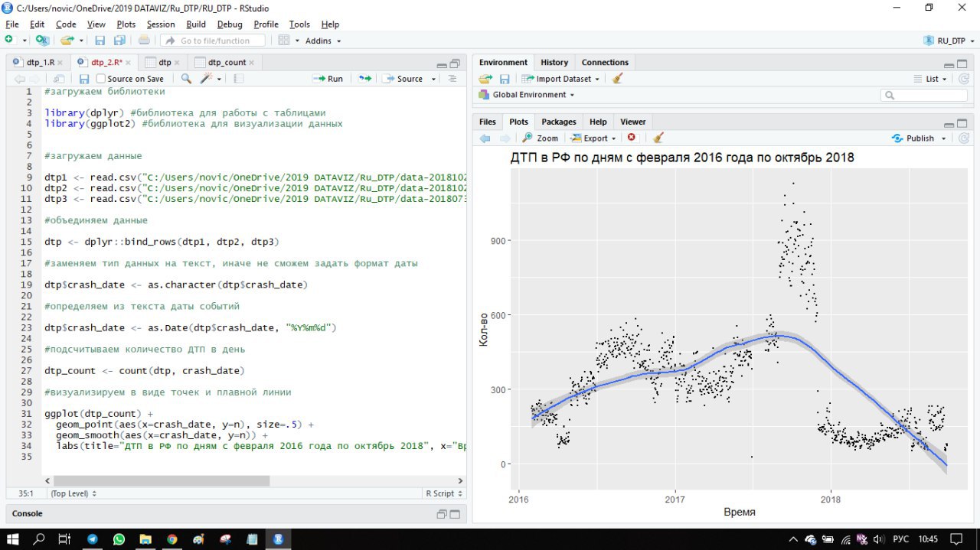Click the main toolbar Save icon
The width and height of the screenshot is (980, 550).
tap(100, 41)
